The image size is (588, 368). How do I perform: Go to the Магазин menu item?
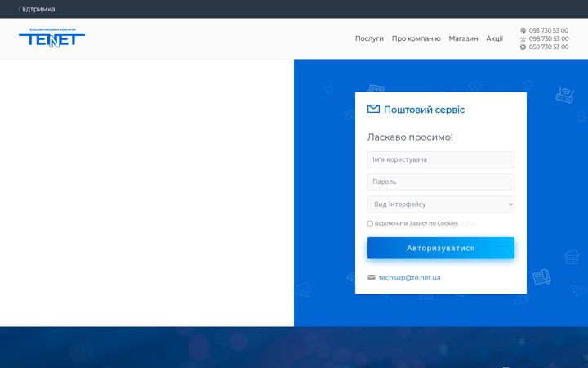pyautogui.click(x=464, y=38)
